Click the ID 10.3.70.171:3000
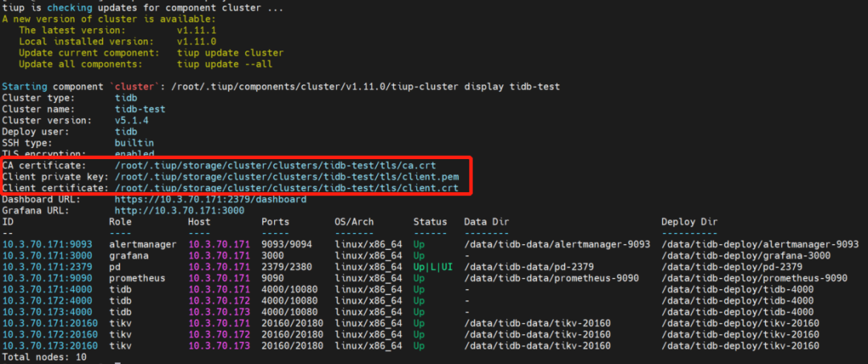 [47, 256]
